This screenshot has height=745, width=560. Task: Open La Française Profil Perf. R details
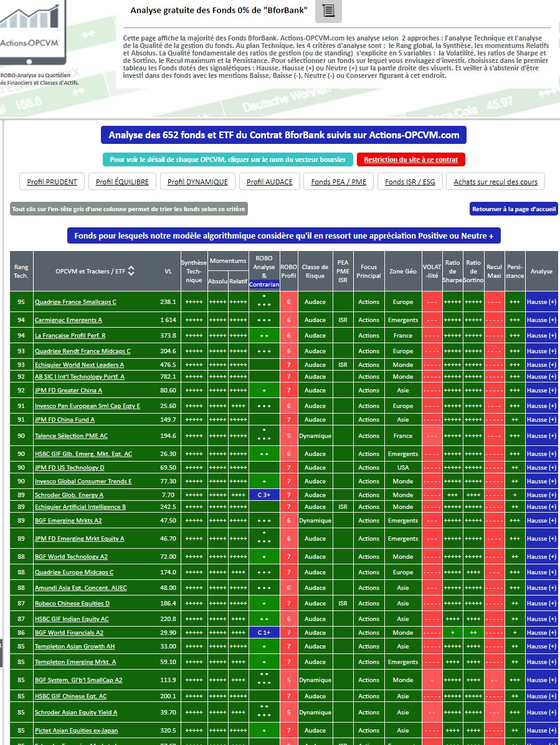coord(70,336)
